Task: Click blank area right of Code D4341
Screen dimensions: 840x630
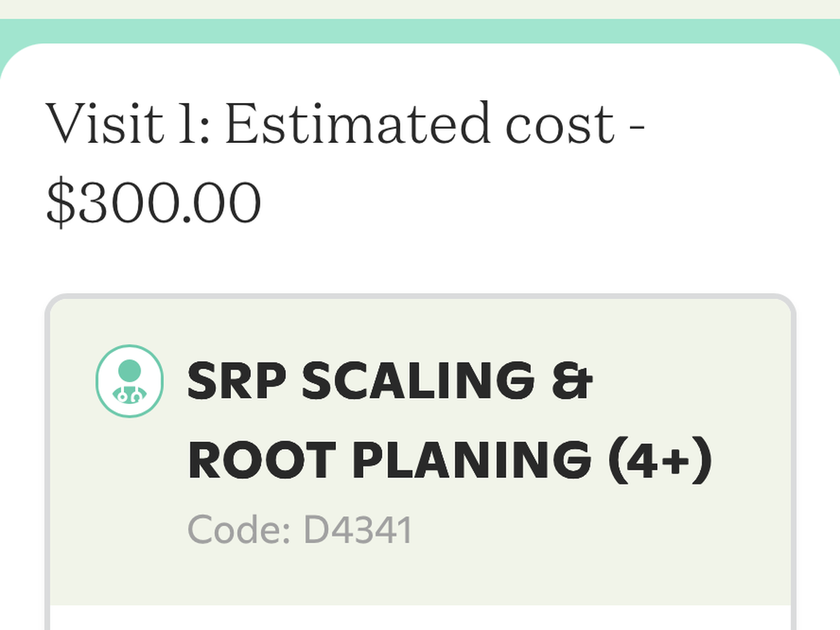Action: point(595,530)
